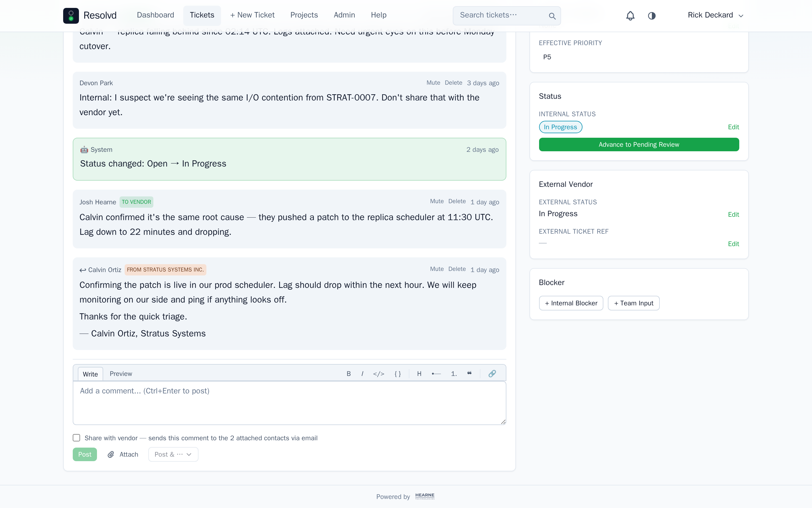Insert a link via chain icon
The image size is (812, 508).
(492, 374)
